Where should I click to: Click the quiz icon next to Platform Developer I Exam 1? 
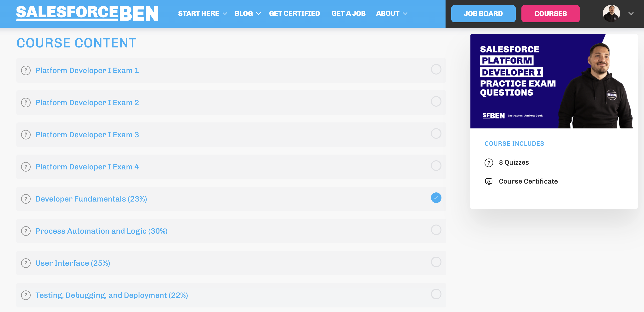point(25,70)
